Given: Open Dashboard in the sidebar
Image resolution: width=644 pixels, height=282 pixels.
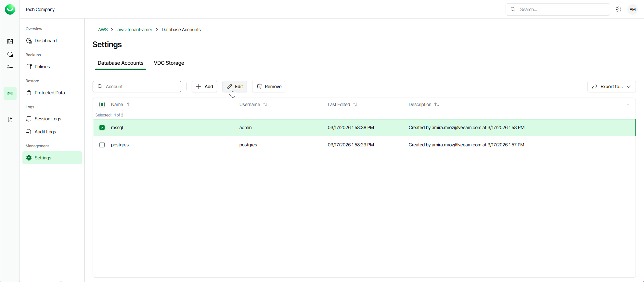Looking at the screenshot, I should (52, 41).
